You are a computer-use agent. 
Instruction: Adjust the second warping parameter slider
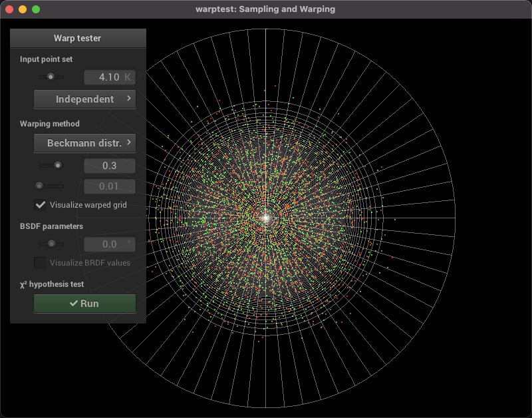click(39, 186)
